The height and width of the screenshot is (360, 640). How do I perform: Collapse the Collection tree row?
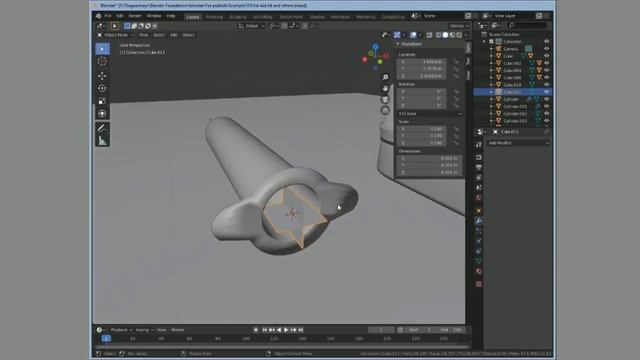tap(484, 42)
